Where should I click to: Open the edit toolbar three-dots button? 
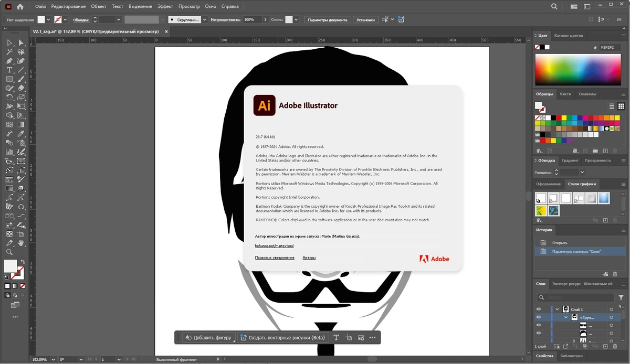(x=15, y=317)
